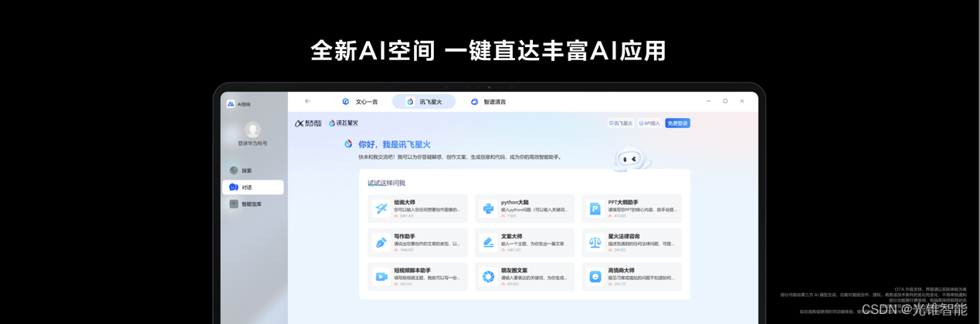Open the 高情商大师 card title
The width and height of the screenshot is (980, 324).
click(x=621, y=271)
